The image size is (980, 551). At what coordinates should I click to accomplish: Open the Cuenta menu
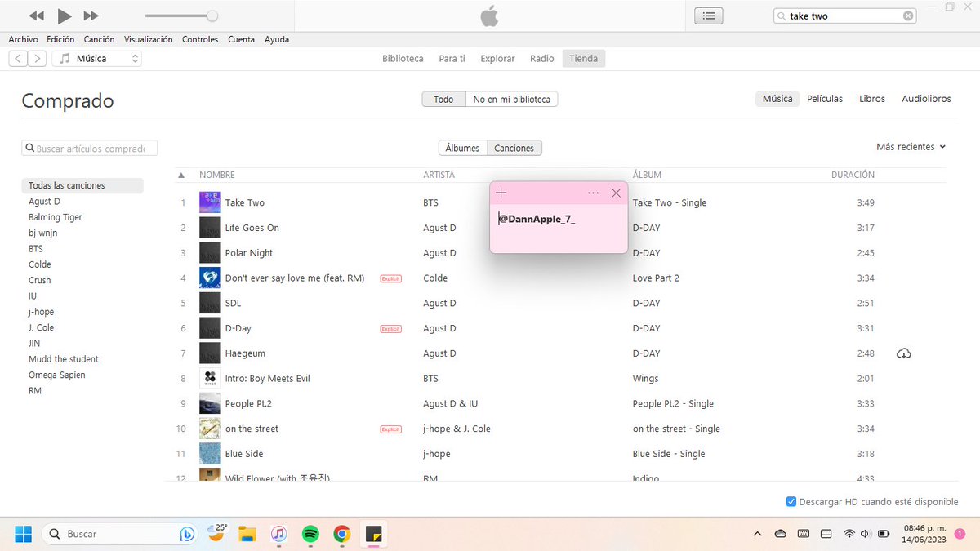pyautogui.click(x=241, y=39)
